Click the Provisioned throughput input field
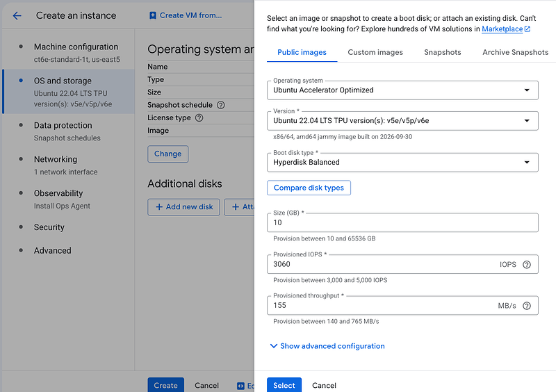Viewport: 556px width, 392px height. 402,305
